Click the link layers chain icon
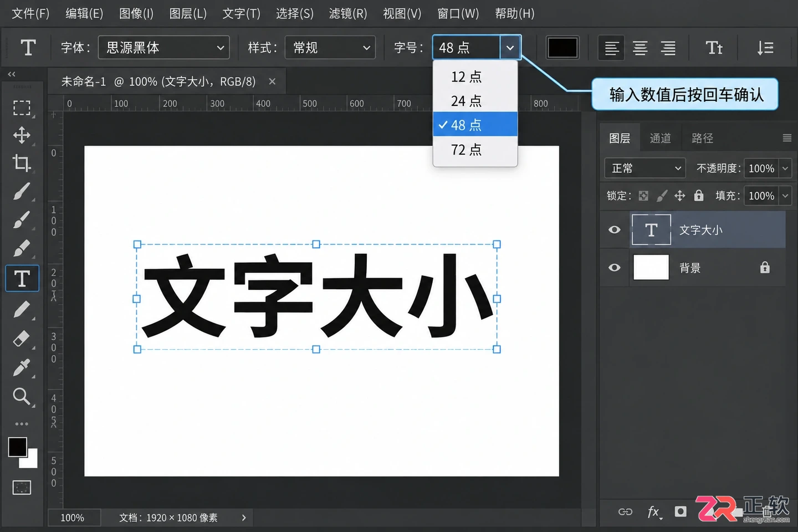 click(625, 511)
